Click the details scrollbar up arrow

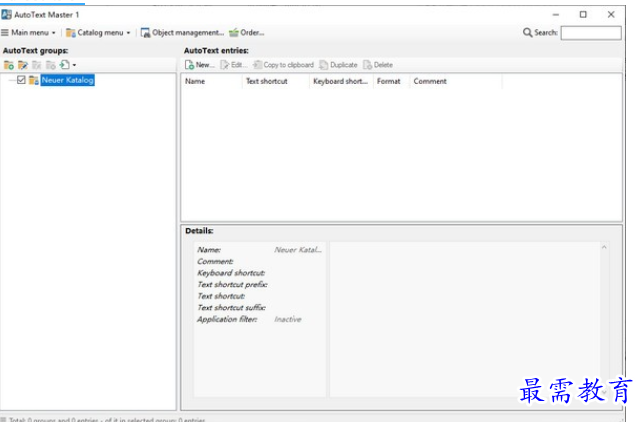click(604, 247)
